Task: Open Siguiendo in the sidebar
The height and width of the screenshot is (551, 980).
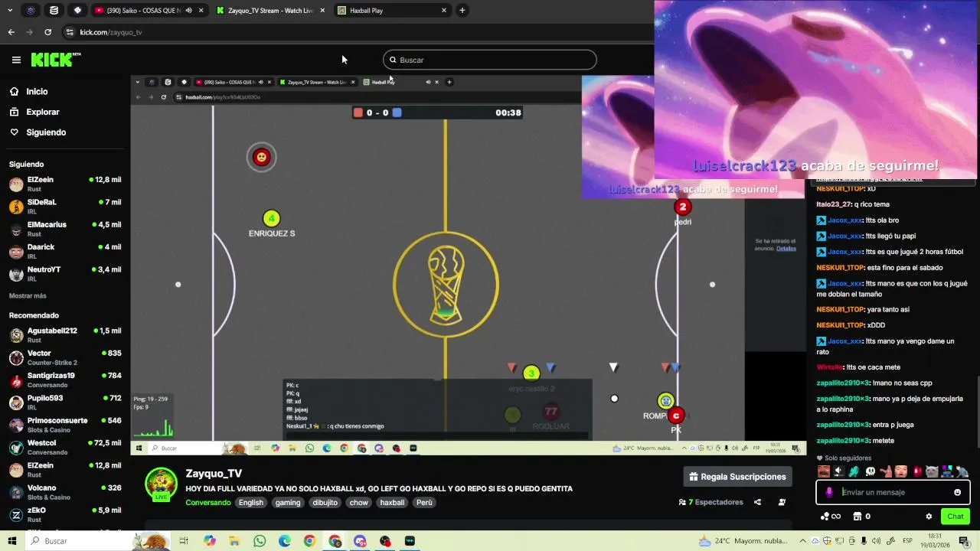Action: pos(46,132)
